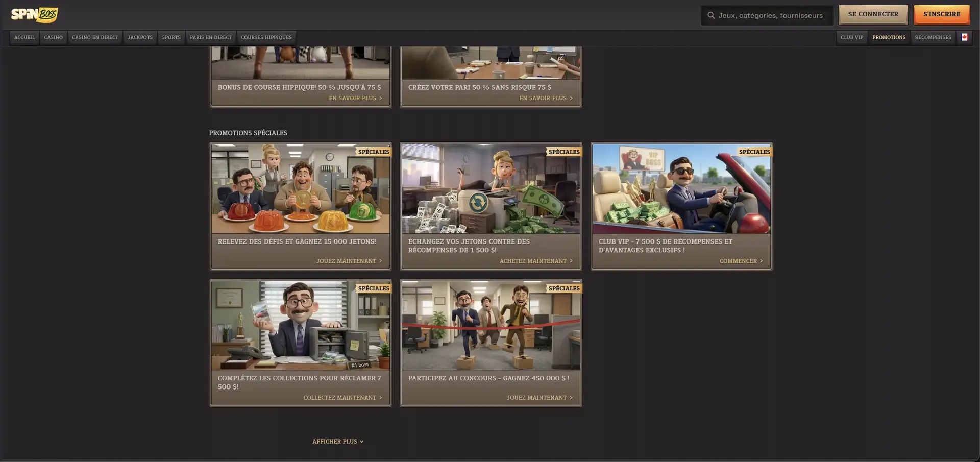Click En savoir plus under Créez votre pari
980x462 pixels.
pyautogui.click(x=546, y=98)
